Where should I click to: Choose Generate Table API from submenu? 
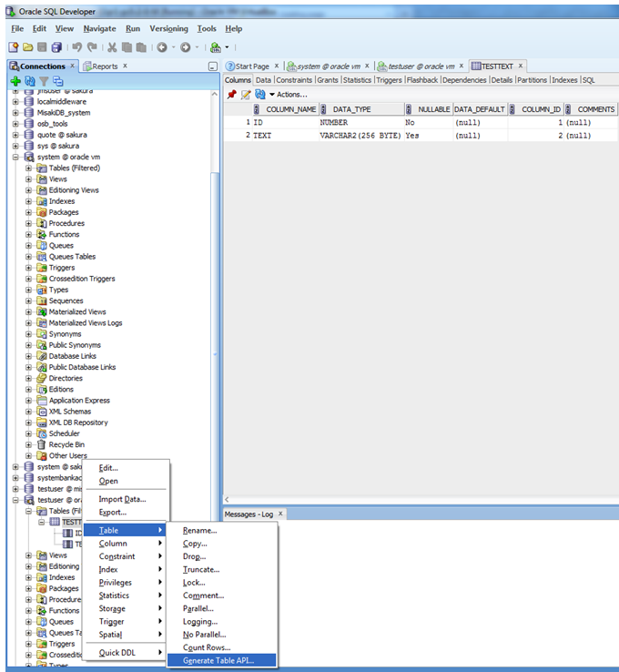221,660
